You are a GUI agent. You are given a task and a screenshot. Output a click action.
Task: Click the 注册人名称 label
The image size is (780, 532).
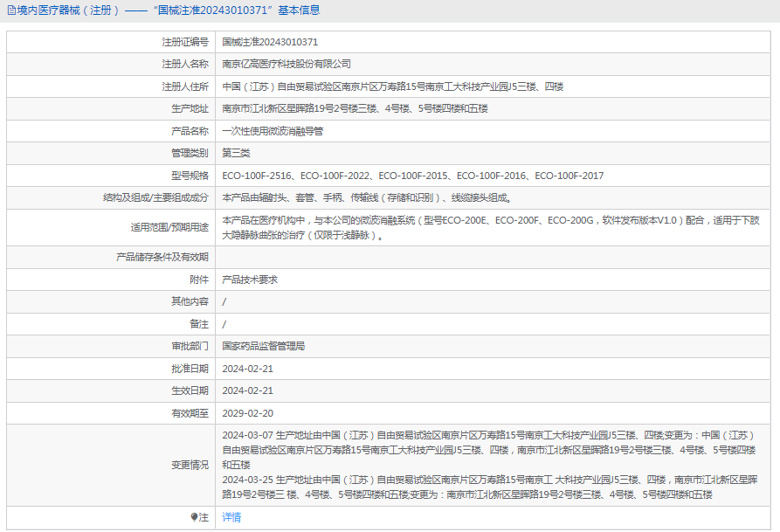point(185,64)
